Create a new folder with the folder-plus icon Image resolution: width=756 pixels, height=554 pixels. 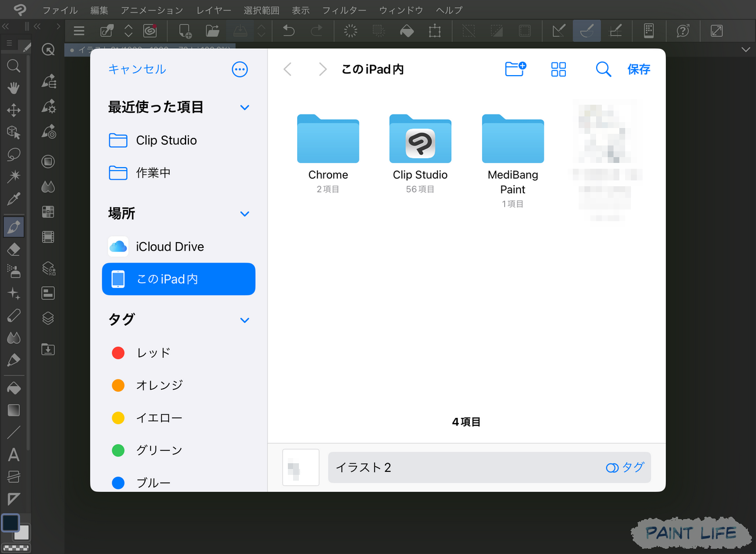coord(515,69)
